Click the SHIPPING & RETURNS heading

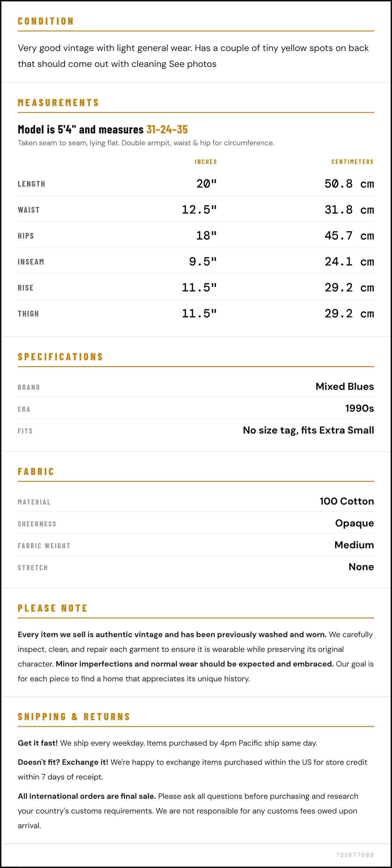(74, 716)
